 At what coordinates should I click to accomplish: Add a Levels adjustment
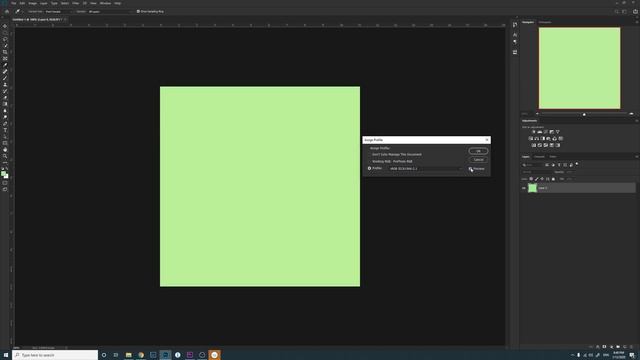coord(540,132)
